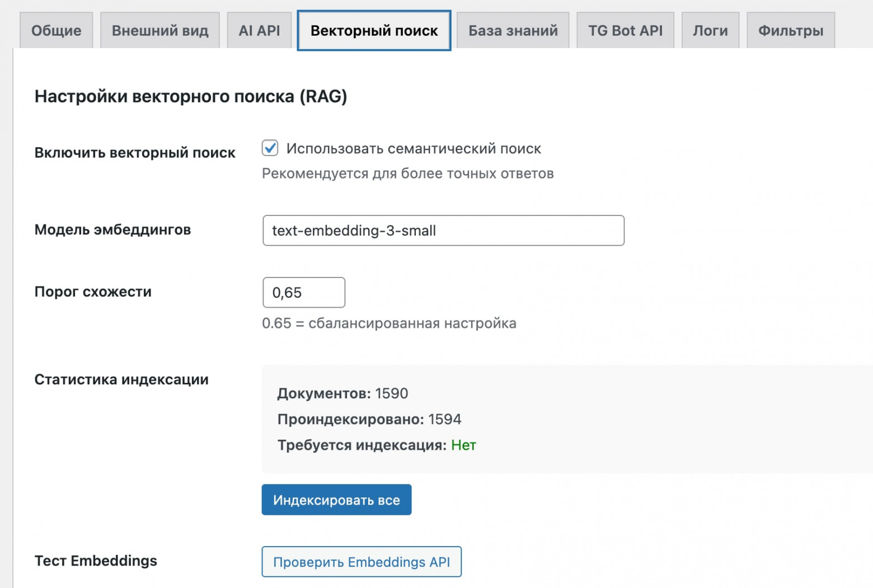This screenshot has width=873, height=588.
Task: Click the active Векторный поиск tab
Action: [373, 30]
